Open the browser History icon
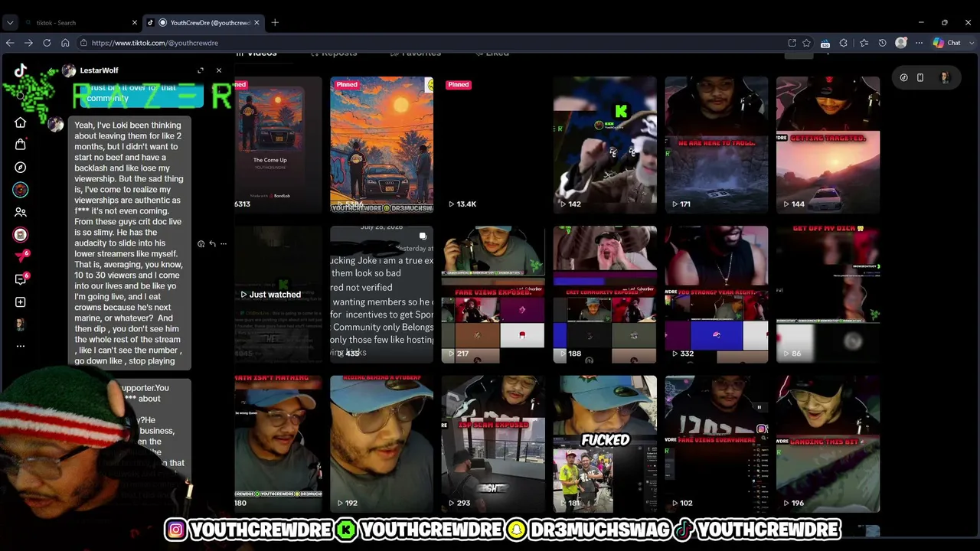 882,43
